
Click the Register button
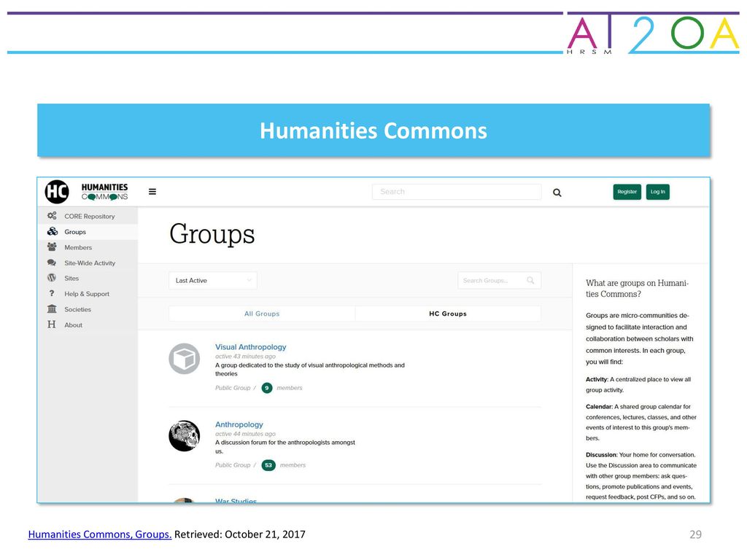click(627, 192)
